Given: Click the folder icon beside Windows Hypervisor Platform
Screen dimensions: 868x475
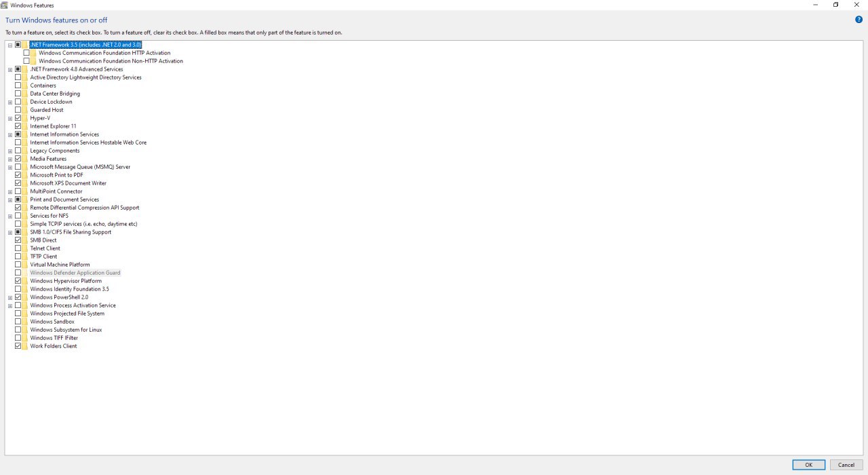Looking at the screenshot, I should [x=26, y=281].
